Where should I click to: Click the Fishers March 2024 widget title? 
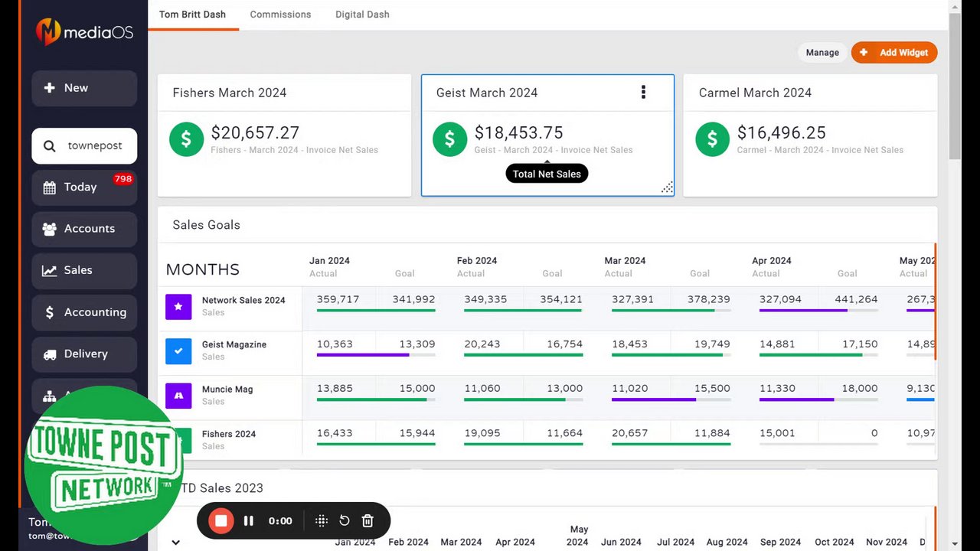[230, 93]
